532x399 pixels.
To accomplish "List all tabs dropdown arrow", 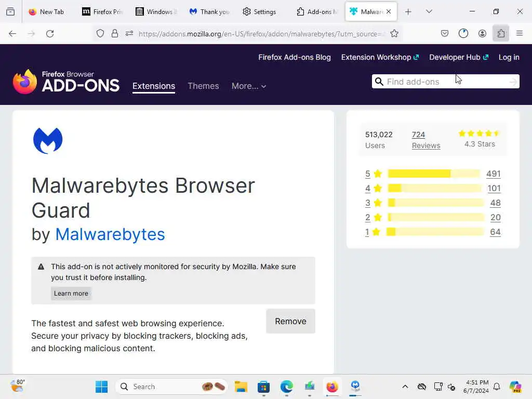I will point(429,12).
